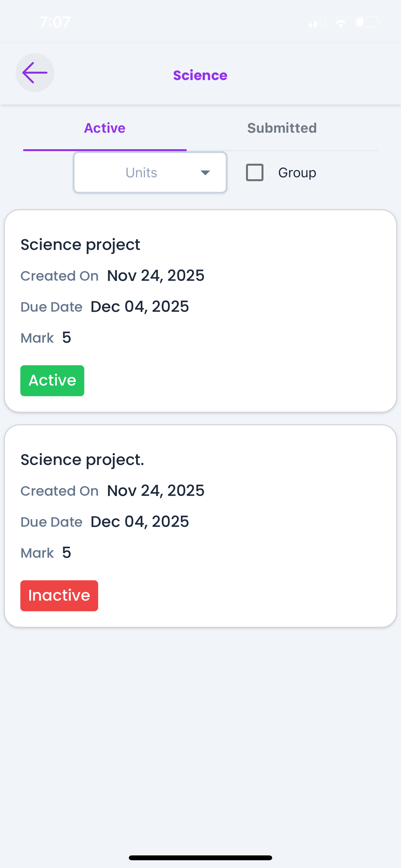
Task: Tap the Group checkbox label text
Action: click(x=297, y=172)
